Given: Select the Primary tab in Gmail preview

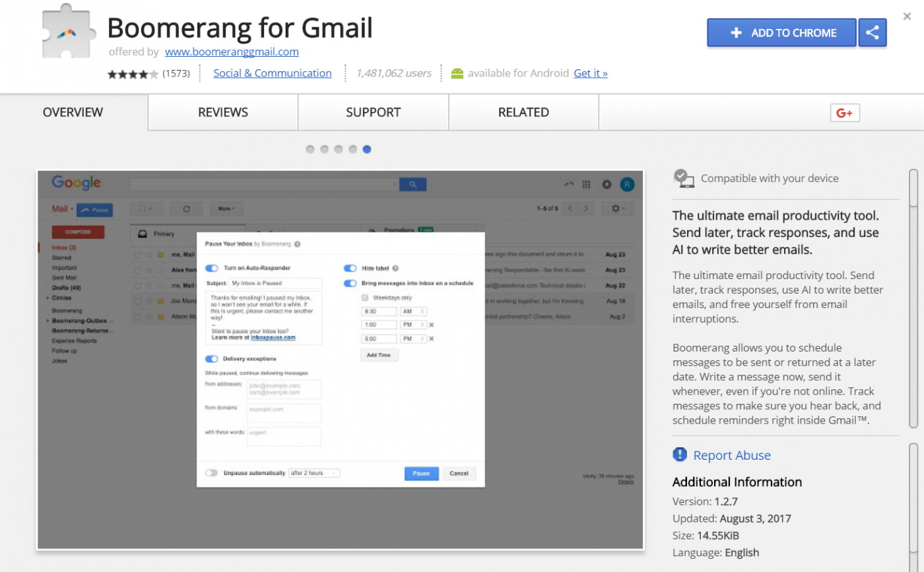Looking at the screenshot, I should click(164, 234).
